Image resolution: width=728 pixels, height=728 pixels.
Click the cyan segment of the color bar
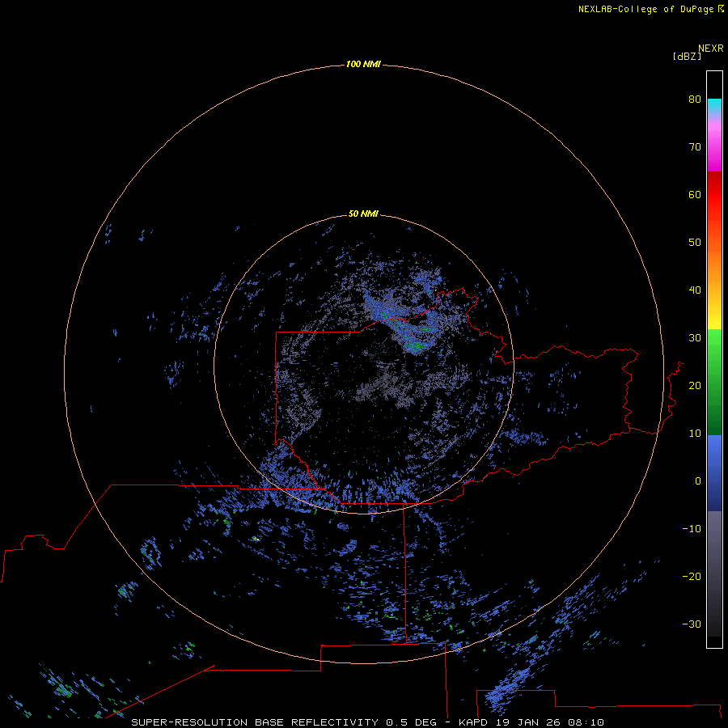tap(714, 105)
